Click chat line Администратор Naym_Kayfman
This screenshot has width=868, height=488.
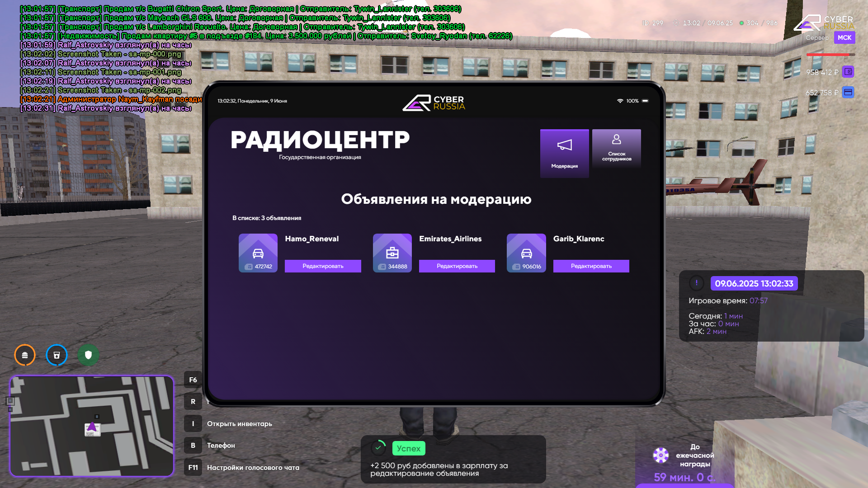tap(111, 99)
